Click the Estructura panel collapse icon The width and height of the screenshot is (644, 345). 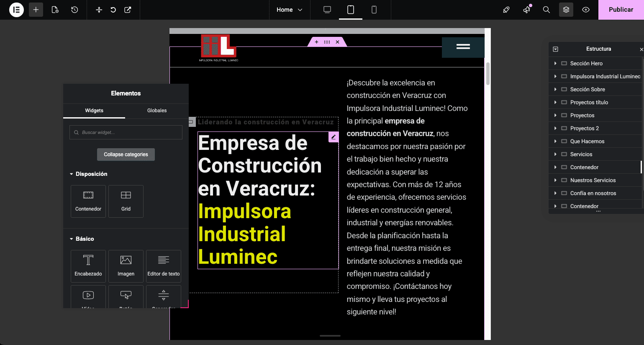556,49
